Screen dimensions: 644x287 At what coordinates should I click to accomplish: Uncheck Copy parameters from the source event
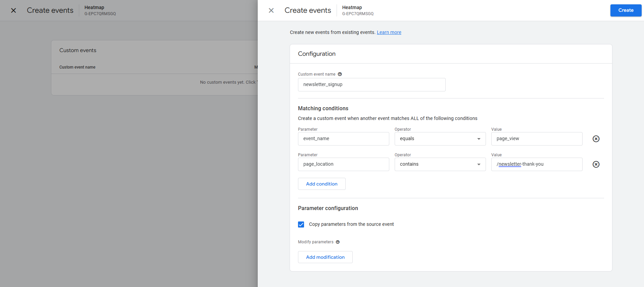pos(301,224)
